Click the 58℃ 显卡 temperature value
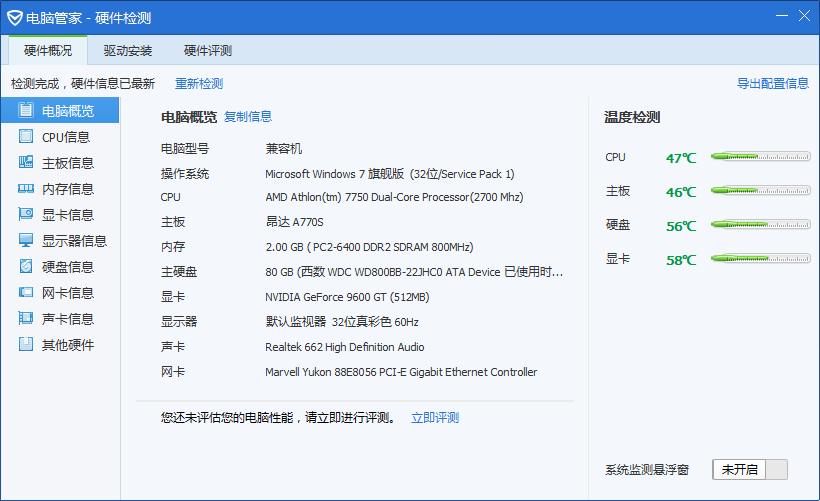The image size is (820, 501). tap(681, 260)
